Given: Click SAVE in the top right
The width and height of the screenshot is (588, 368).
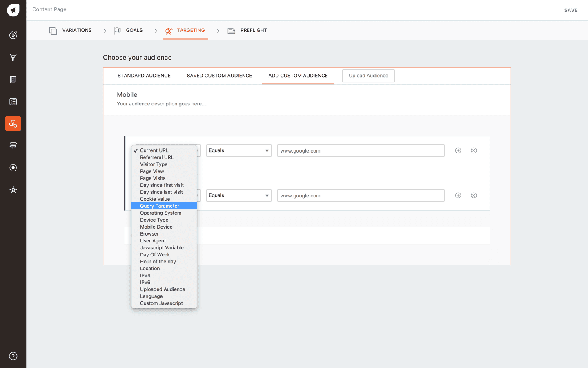Looking at the screenshot, I should pyautogui.click(x=570, y=10).
